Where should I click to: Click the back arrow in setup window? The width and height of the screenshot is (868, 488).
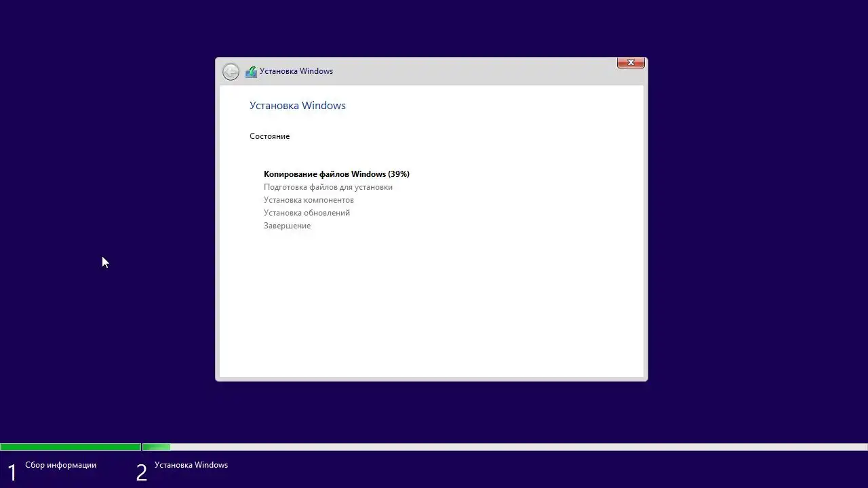tap(231, 72)
